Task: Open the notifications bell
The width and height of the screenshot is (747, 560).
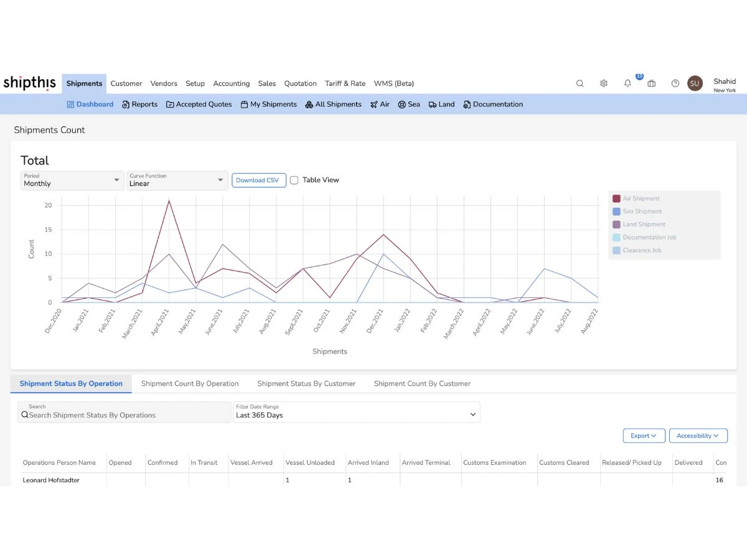Action: click(627, 83)
